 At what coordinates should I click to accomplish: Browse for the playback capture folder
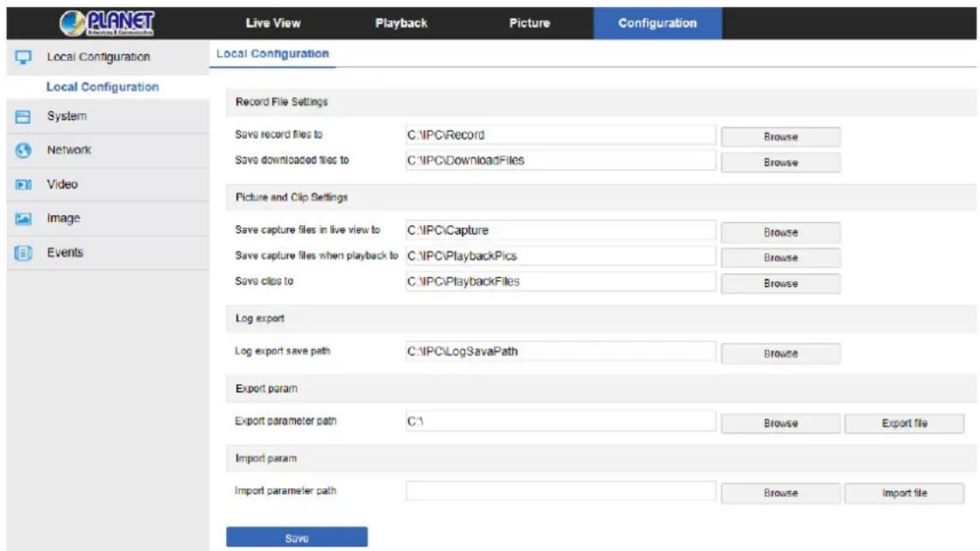[x=780, y=258]
